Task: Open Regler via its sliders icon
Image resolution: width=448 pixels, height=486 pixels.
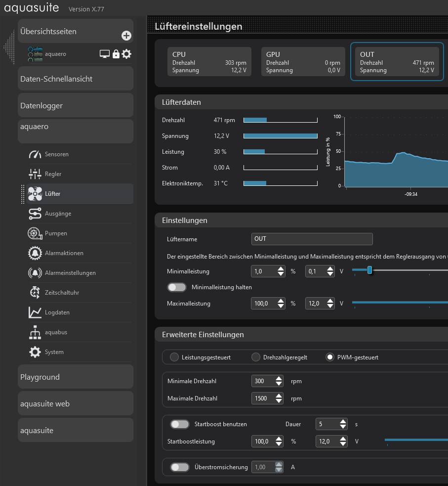Action: pos(35,174)
